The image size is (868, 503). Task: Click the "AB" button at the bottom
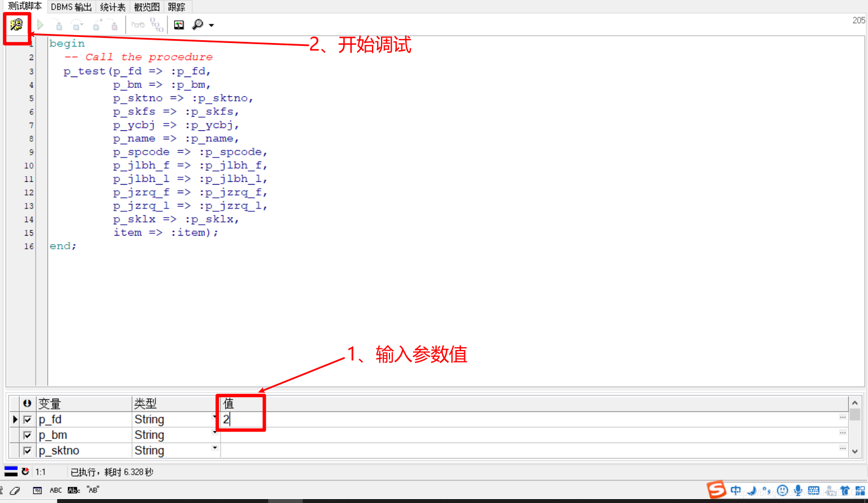(x=92, y=490)
